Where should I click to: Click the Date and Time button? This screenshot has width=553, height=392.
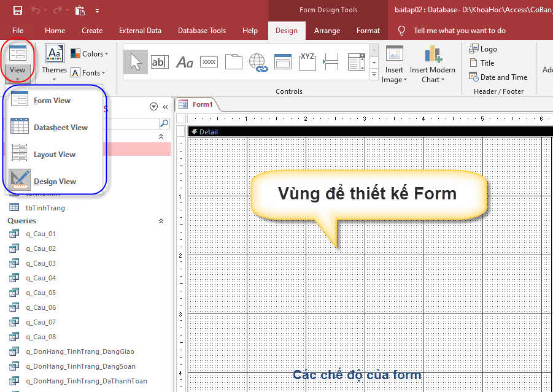pos(498,77)
